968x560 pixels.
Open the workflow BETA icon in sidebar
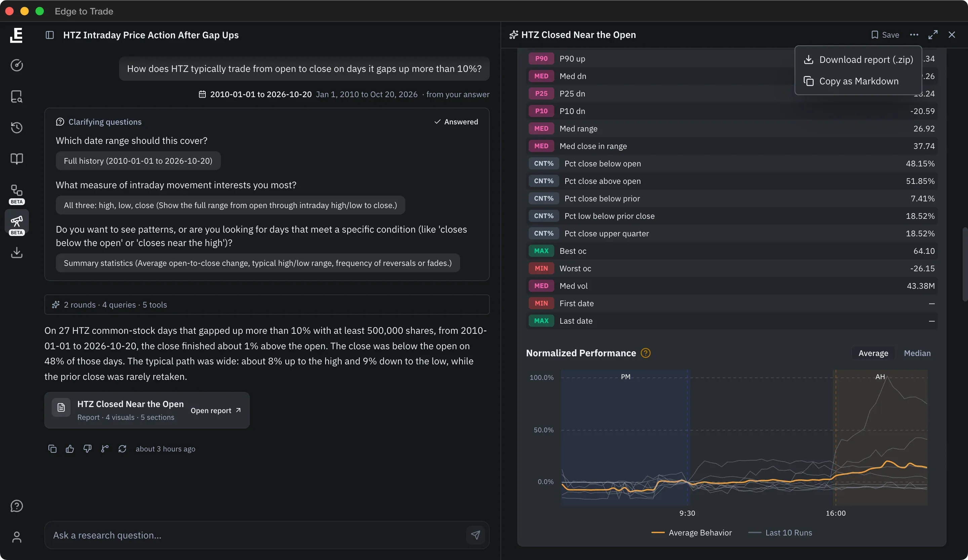[16, 194]
